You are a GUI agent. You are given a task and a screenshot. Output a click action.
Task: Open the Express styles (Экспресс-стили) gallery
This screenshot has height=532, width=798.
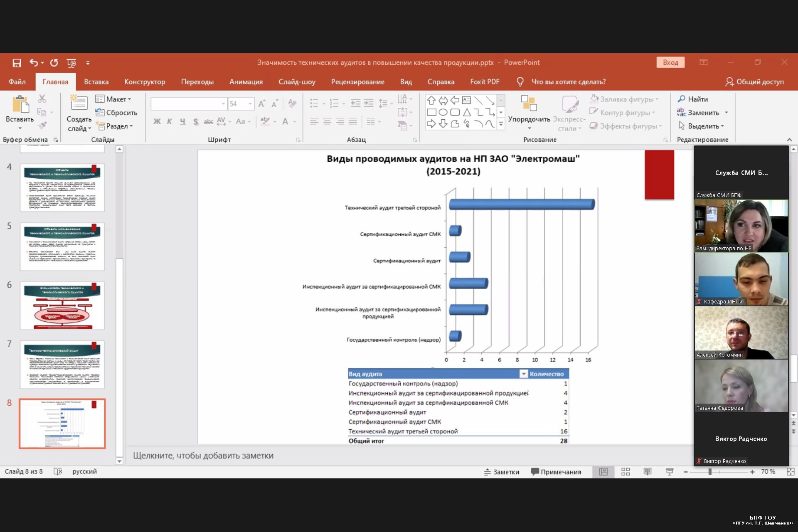pyautogui.click(x=569, y=113)
